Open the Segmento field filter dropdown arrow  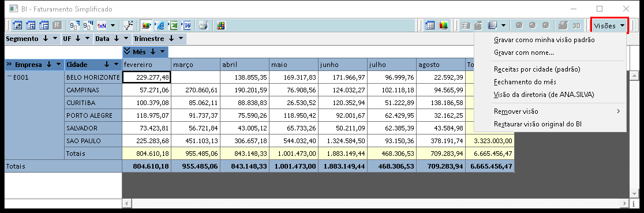(x=55, y=39)
